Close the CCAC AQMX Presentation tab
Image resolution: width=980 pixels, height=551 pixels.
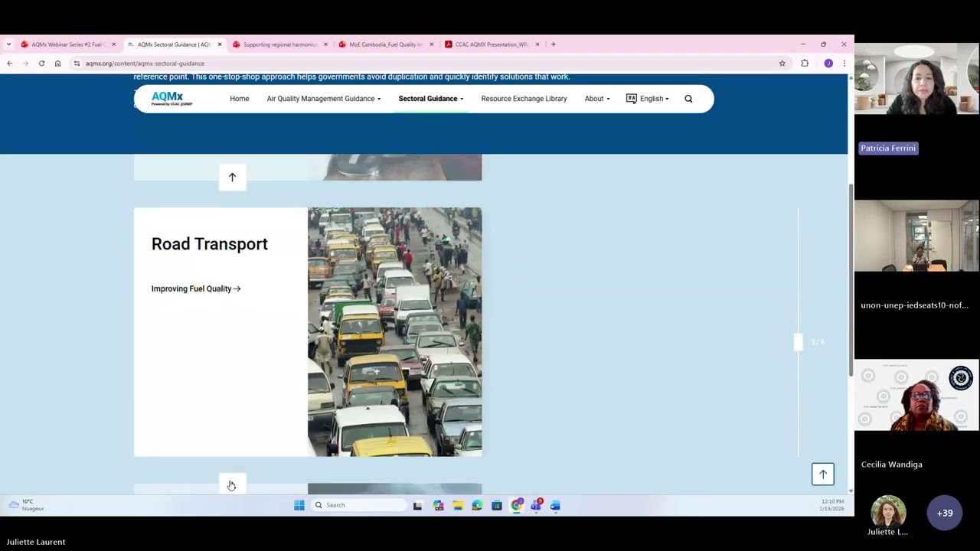pyautogui.click(x=537, y=44)
